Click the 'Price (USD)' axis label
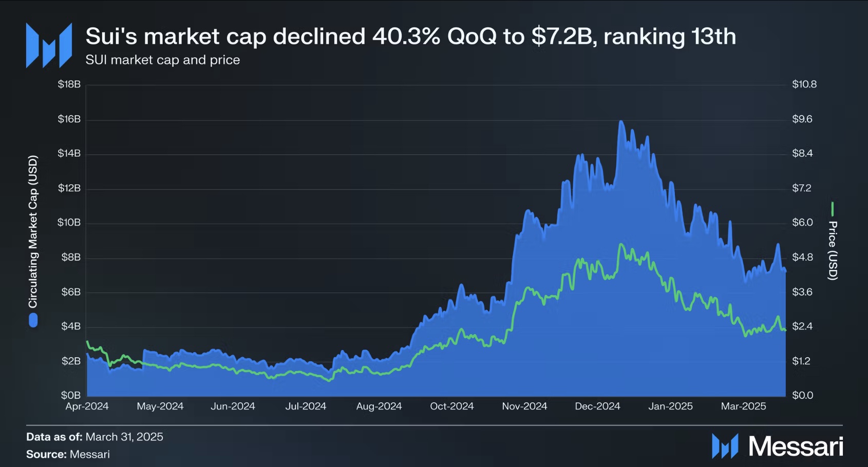868x467 pixels. 833,250
